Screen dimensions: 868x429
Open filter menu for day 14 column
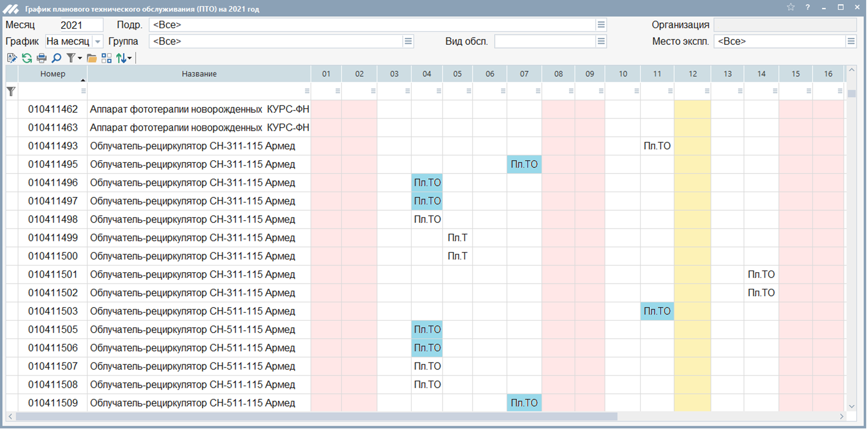[x=775, y=91]
